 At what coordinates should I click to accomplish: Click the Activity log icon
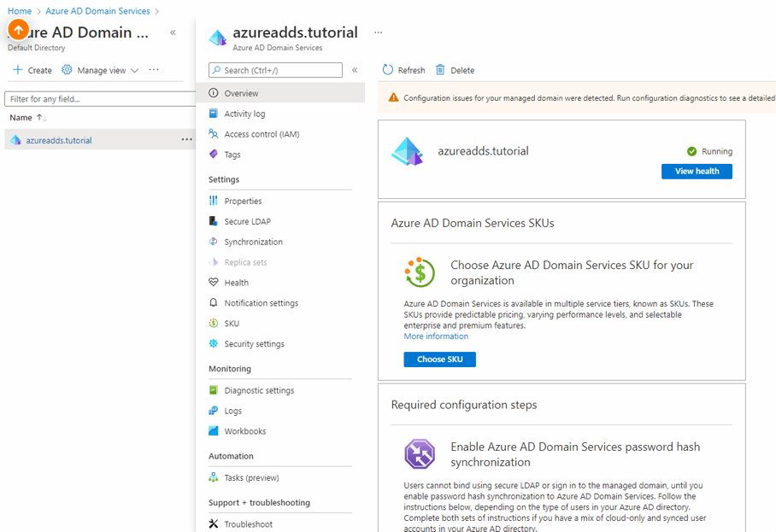pos(214,114)
